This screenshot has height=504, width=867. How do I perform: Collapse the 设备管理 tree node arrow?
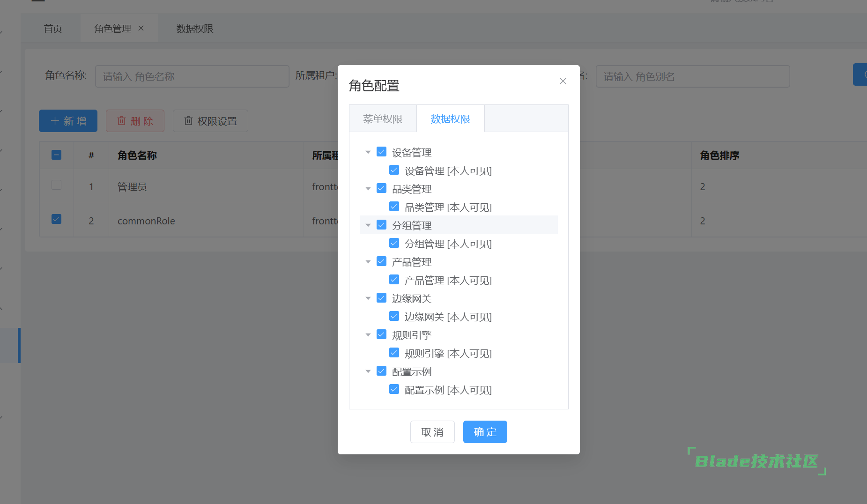[368, 152]
